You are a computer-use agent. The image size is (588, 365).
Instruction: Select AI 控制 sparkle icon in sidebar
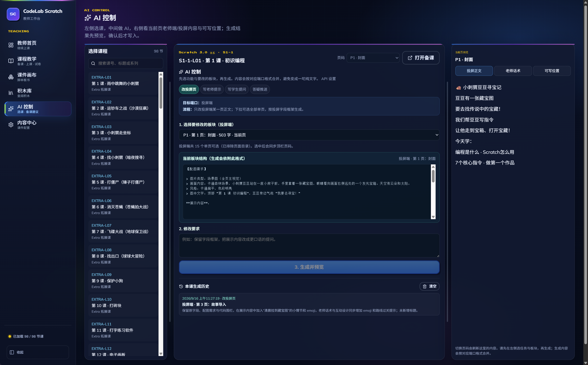coord(11,109)
